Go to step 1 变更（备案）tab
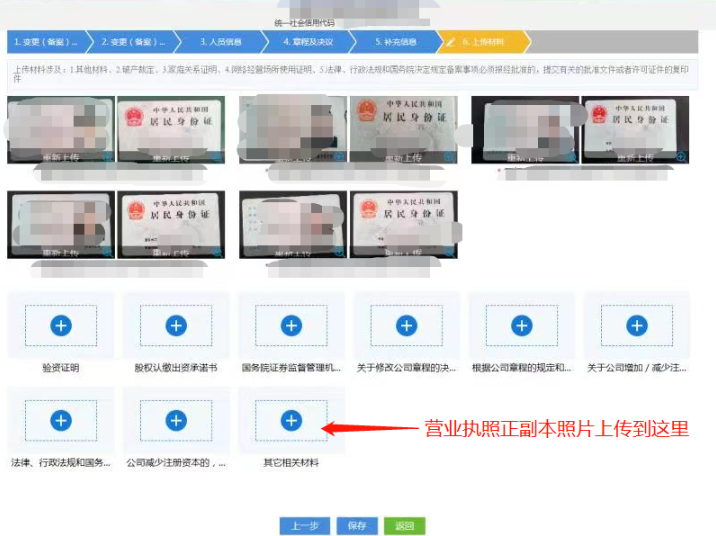The width and height of the screenshot is (716, 536). pyautogui.click(x=46, y=42)
